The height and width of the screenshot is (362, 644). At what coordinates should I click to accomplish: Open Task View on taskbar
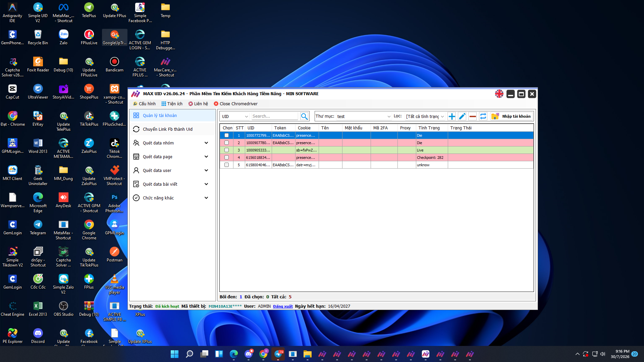point(204,354)
